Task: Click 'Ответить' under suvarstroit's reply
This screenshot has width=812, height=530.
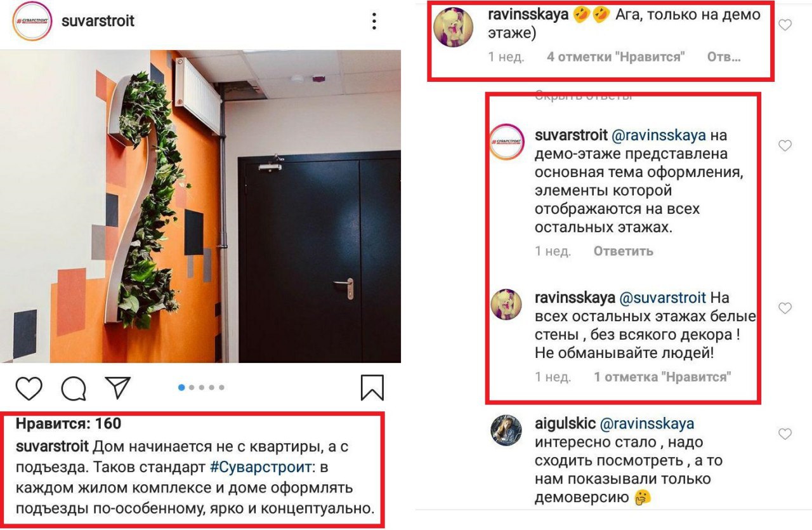Action: click(x=623, y=251)
